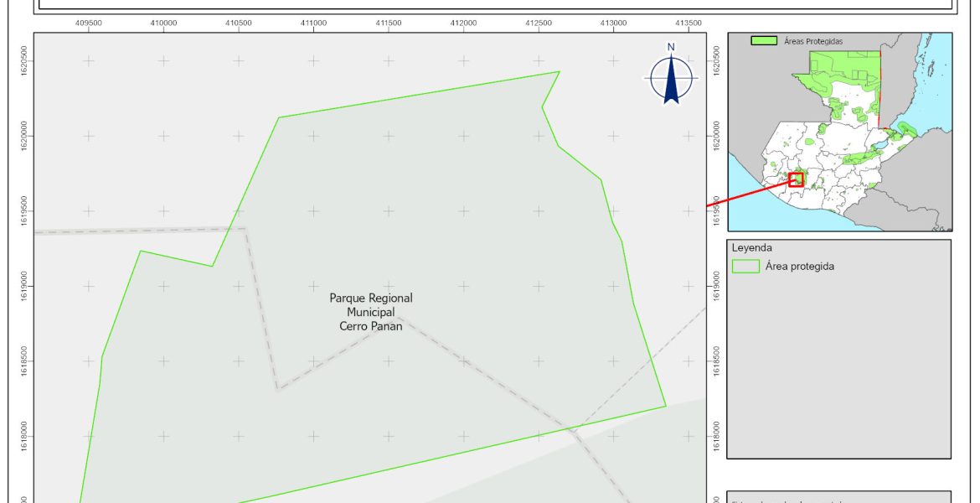980x503 pixels.
Task: Select the green Área protegida legend swatch
Action: point(745,267)
